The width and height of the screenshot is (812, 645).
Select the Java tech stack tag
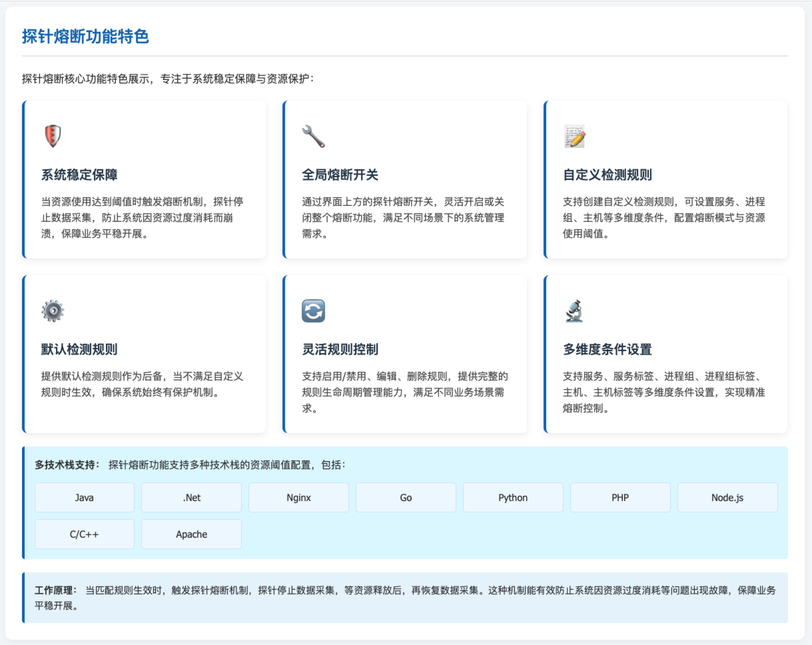(x=85, y=498)
